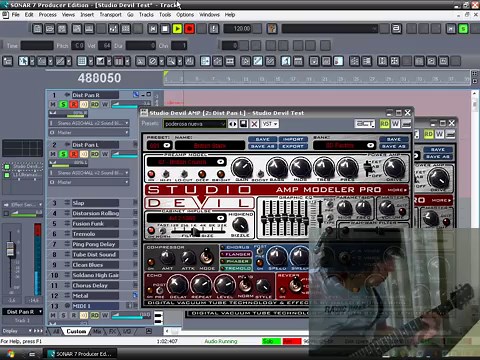Click the preset SAVE button in amp plugin
This screenshot has height=360, width=480.
tap(262, 139)
